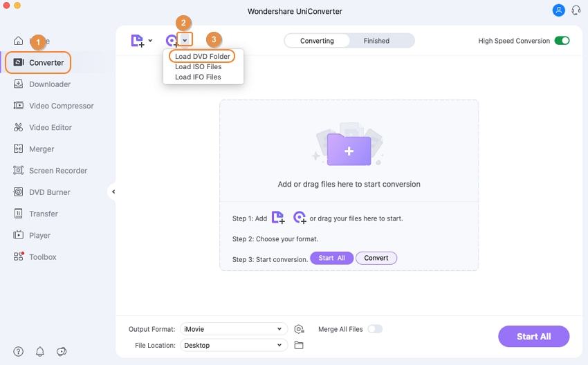Click the Transfer icon in sidebar
Screen dimensions: 588x365
[18, 214]
